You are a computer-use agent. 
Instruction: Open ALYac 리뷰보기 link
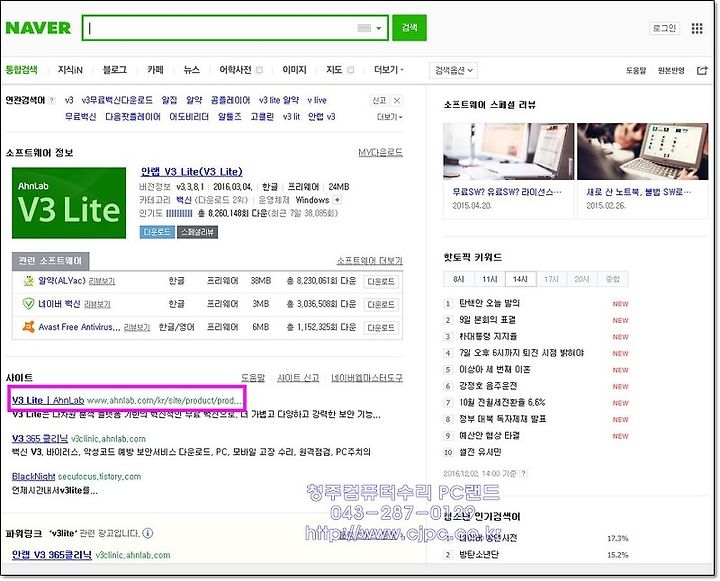(x=101, y=281)
